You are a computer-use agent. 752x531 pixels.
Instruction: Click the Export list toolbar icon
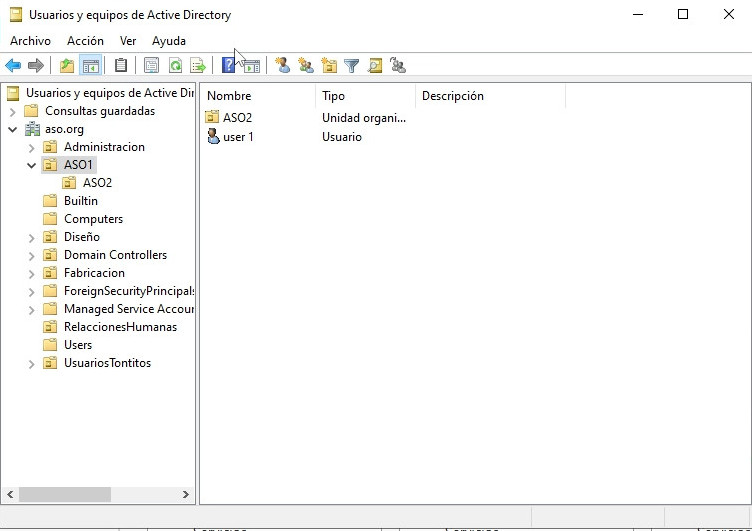tap(198, 66)
